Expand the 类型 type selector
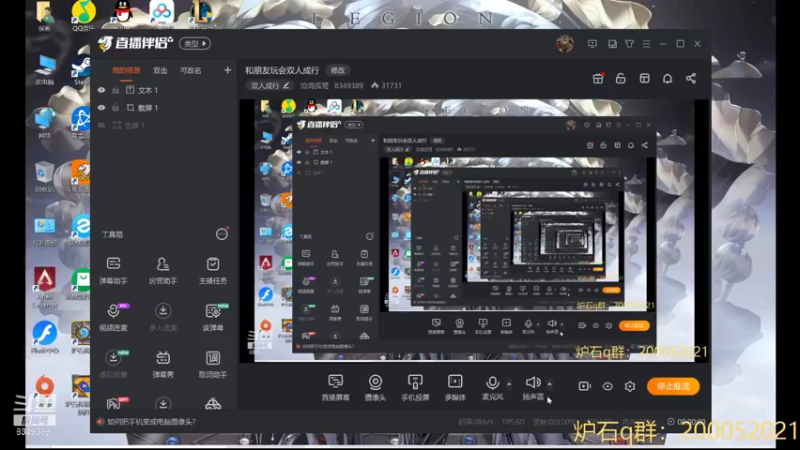 tap(195, 44)
